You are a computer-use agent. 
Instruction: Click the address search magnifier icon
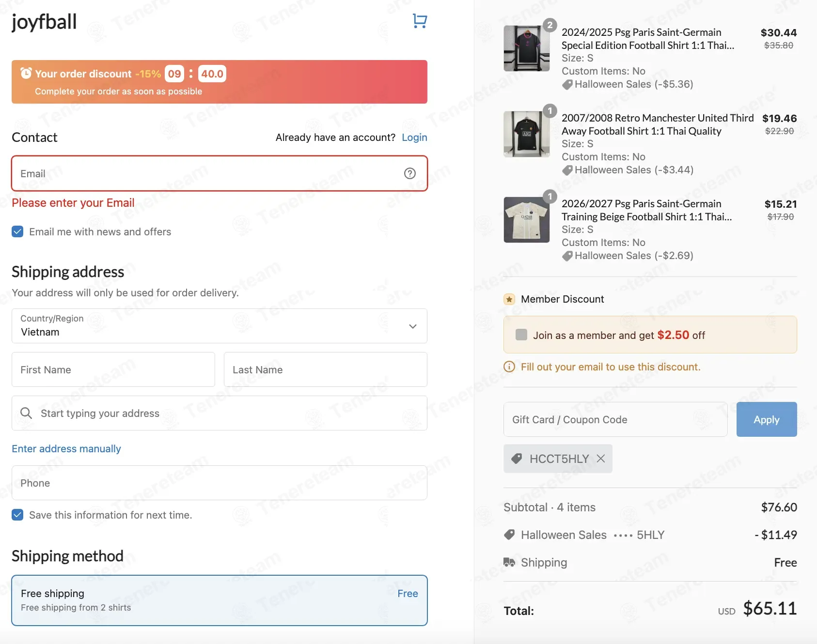[26, 413]
